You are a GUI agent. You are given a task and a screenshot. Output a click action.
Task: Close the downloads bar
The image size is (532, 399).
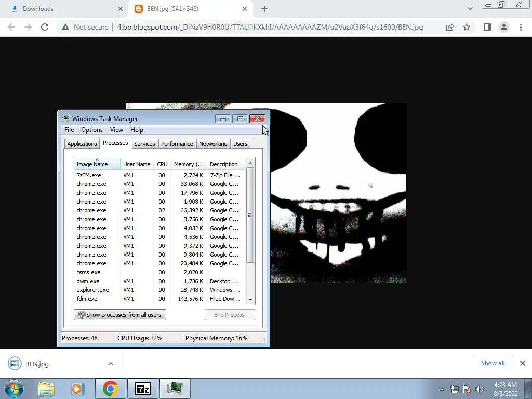pos(523,363)
